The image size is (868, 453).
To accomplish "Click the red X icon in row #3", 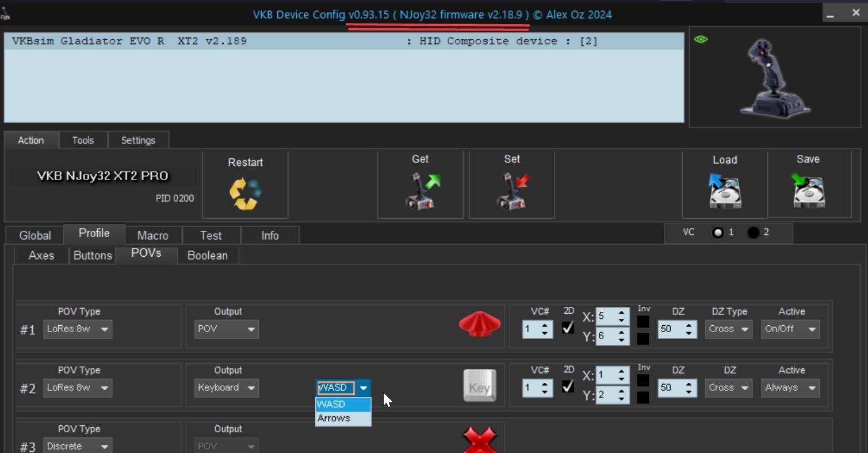I will coord(480,440).
